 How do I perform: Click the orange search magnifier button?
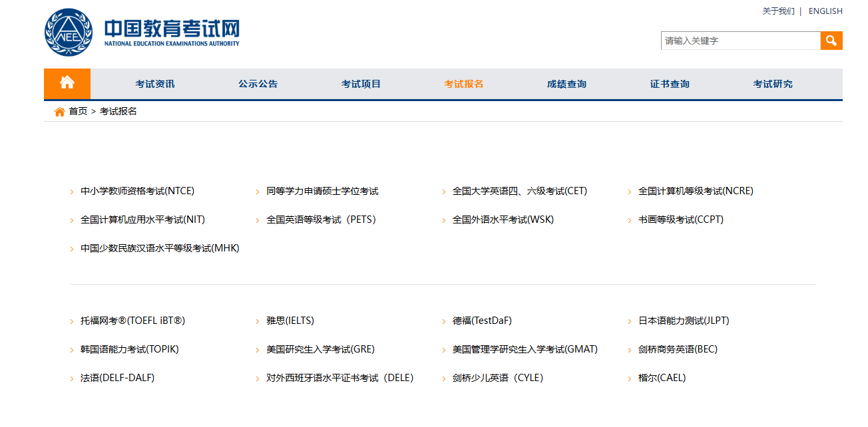(831, 41)
